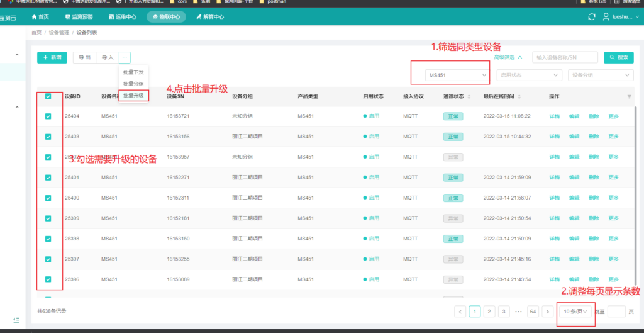
Task: Click the 搜索 search button
Action: click(618, 57)
